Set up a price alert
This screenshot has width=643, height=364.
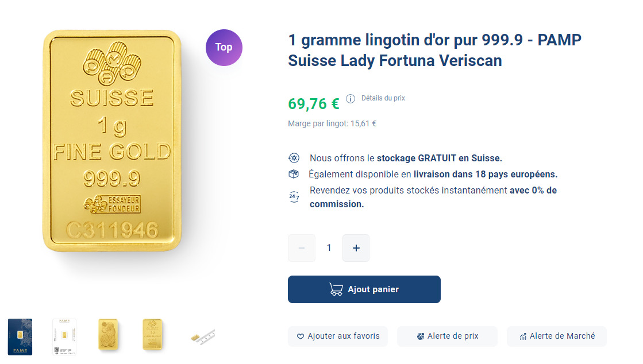[x=447, y=336]
